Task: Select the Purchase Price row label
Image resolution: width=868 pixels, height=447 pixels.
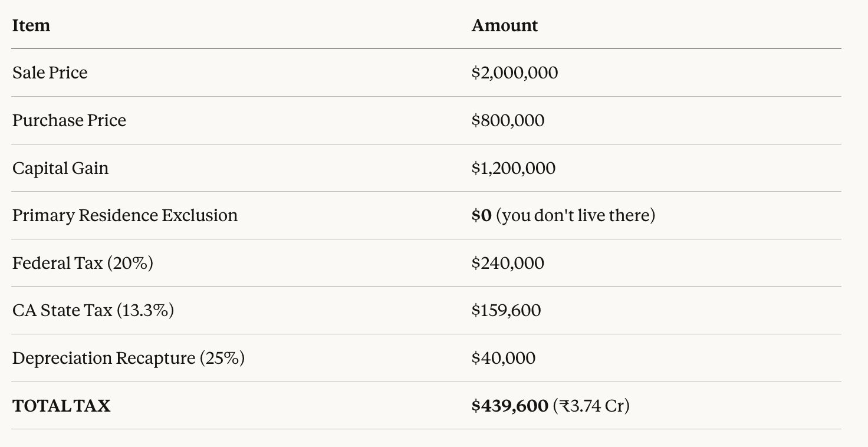Action: tap(69, 120)
